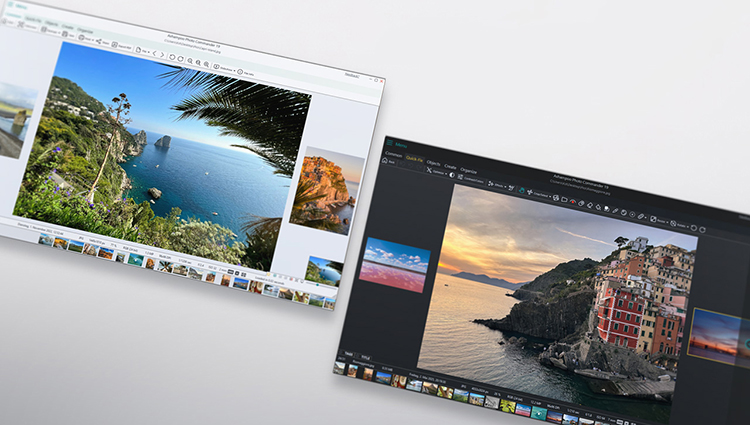This screenshot has width=750, height=425.
Task: Click the red-eye removal icon in dark toolbar
Action: click(573, 199)
